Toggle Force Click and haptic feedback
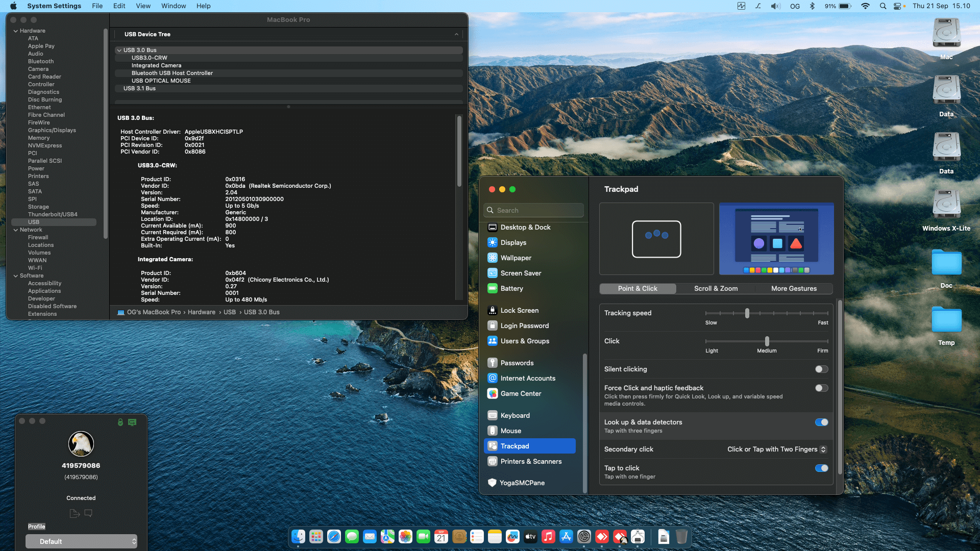 click(821, 388)
